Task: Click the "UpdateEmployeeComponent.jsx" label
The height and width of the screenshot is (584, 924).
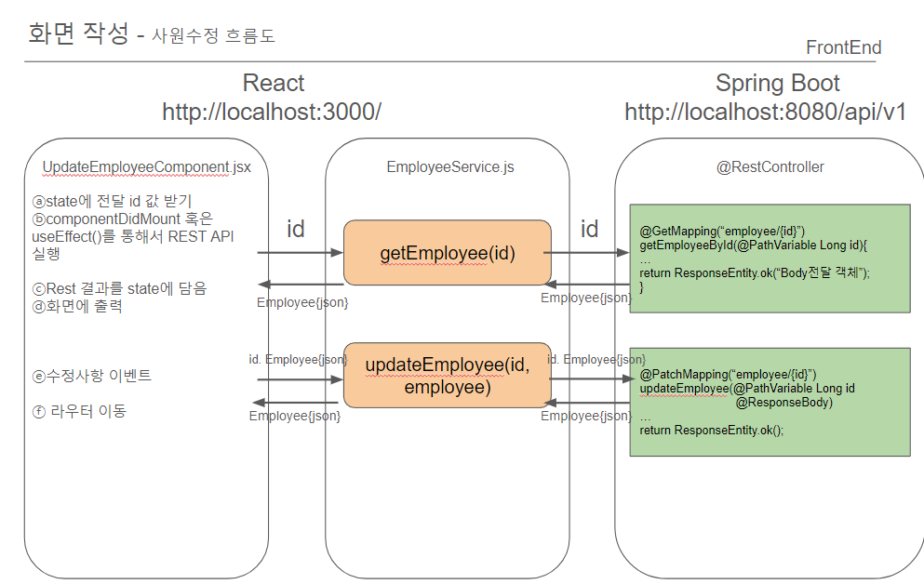Action: pos(146,167)
